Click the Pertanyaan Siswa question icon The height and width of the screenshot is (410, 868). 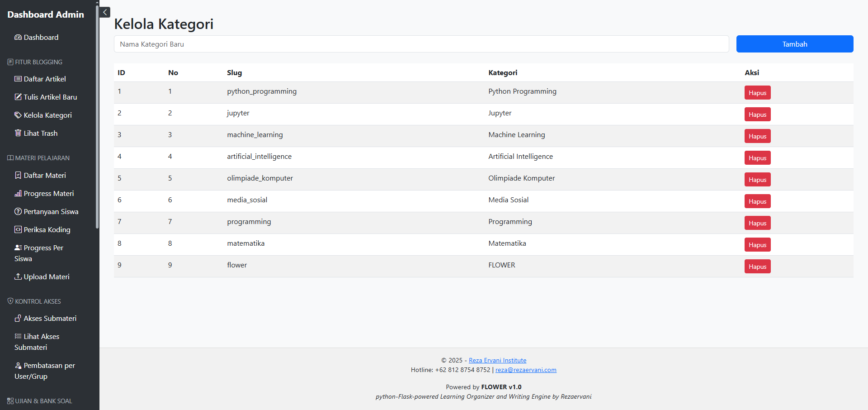tap(18, 211)
